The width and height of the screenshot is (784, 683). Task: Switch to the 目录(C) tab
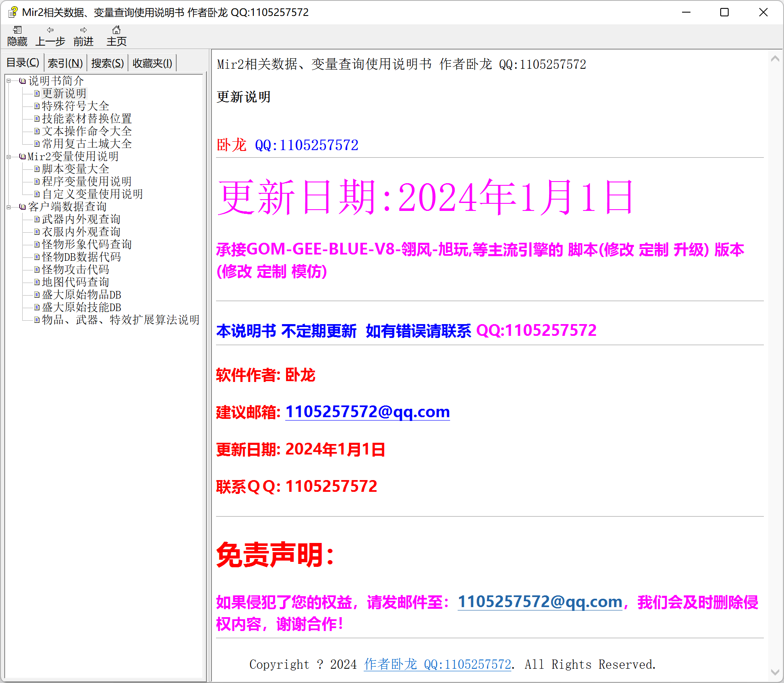23,63
